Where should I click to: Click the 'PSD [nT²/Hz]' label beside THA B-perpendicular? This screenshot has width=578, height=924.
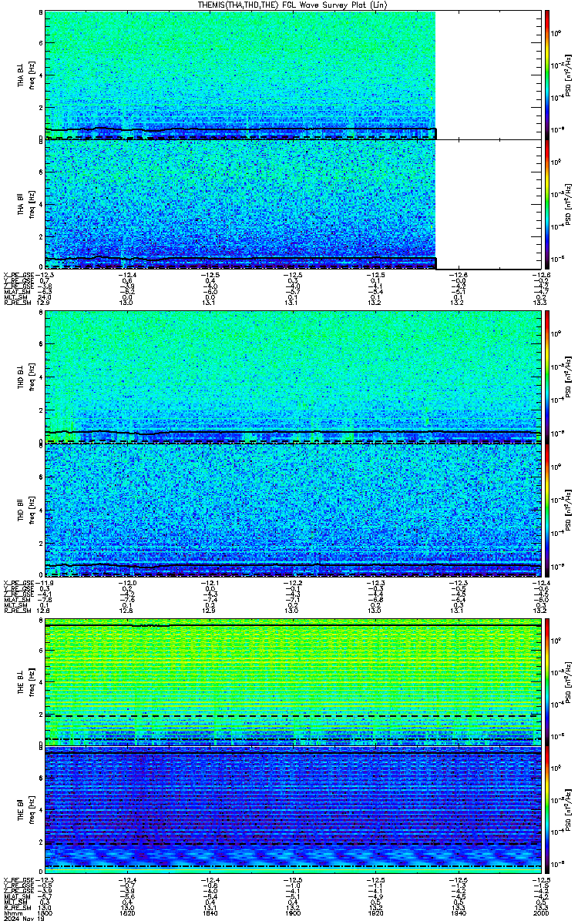click(568, 75)
